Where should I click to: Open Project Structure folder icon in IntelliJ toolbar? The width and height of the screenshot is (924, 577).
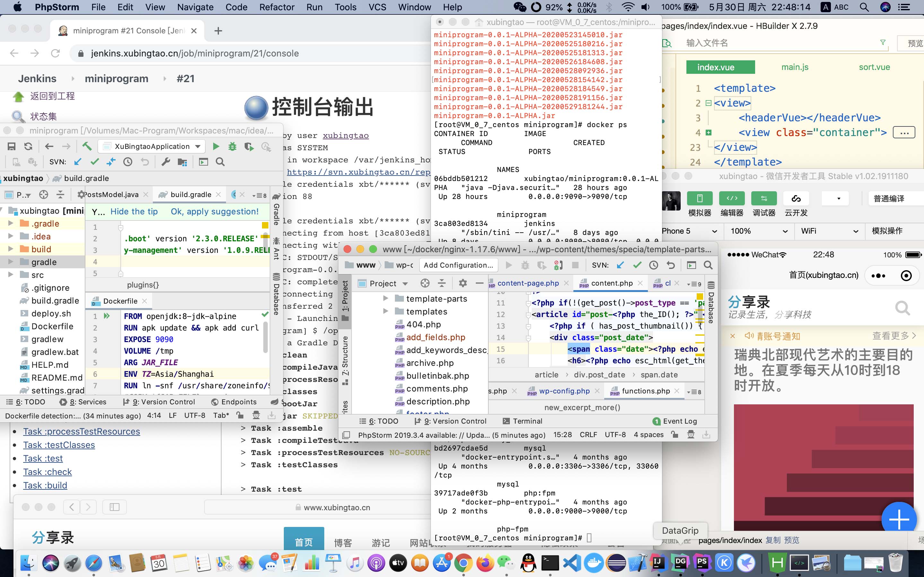[182, 162]
